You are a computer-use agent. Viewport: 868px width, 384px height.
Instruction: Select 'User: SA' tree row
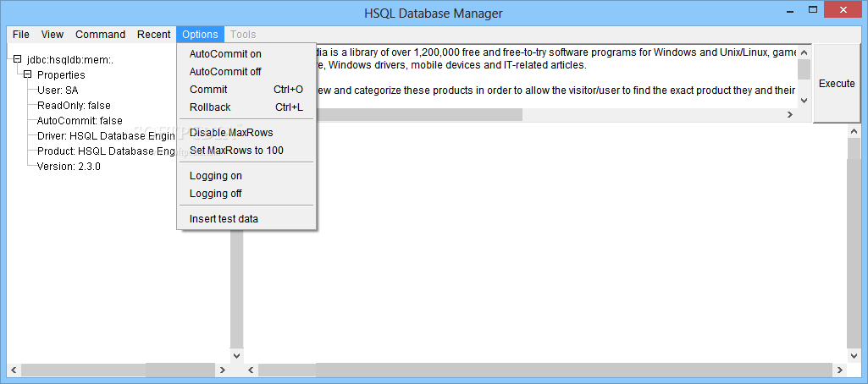click(58, 90)
